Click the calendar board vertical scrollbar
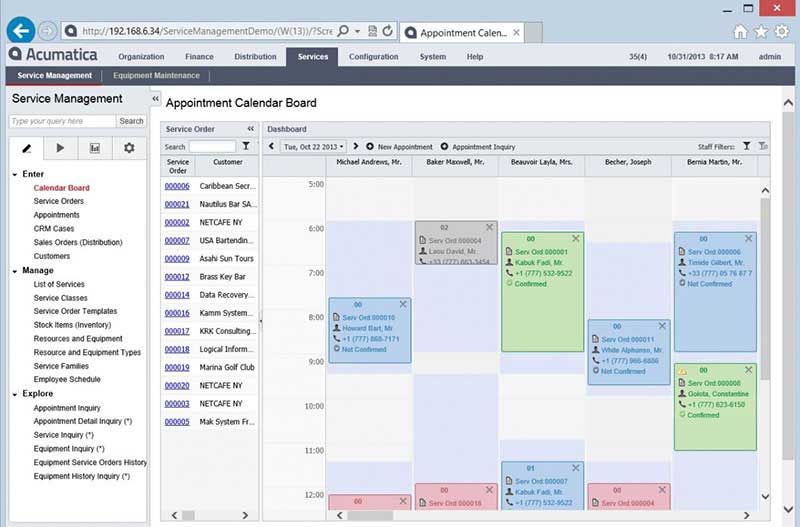 click(x=765, y=288)
